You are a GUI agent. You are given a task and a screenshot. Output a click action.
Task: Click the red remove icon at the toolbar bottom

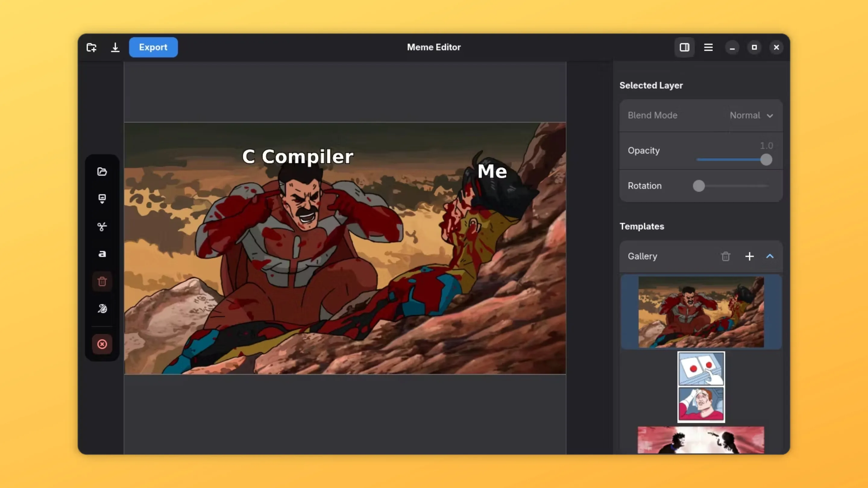click(102, 344)
